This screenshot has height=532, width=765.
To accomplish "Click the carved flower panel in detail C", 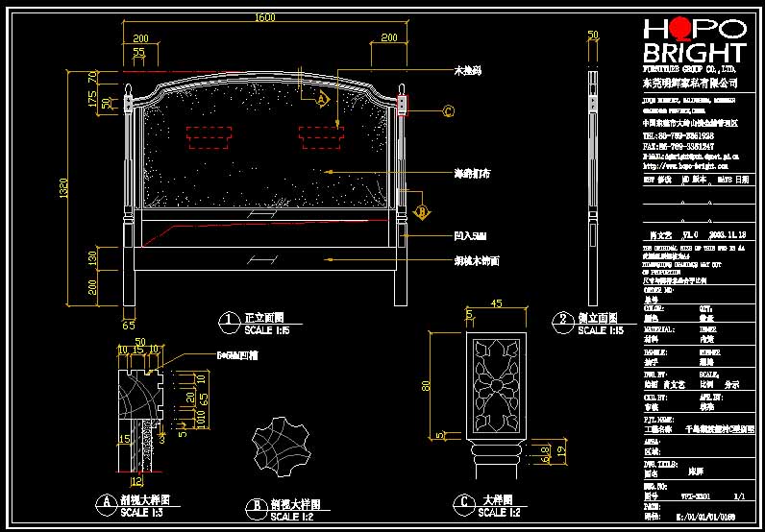I will (496, 386).
